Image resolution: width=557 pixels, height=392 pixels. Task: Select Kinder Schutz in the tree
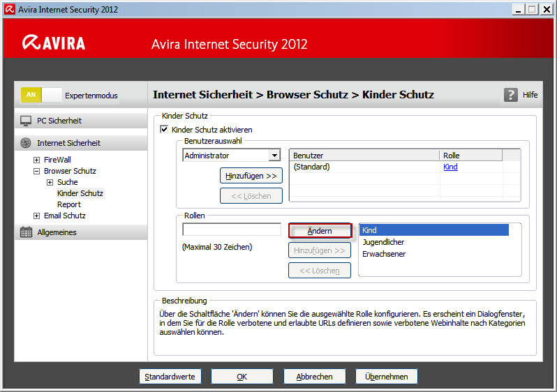[80, 193]
